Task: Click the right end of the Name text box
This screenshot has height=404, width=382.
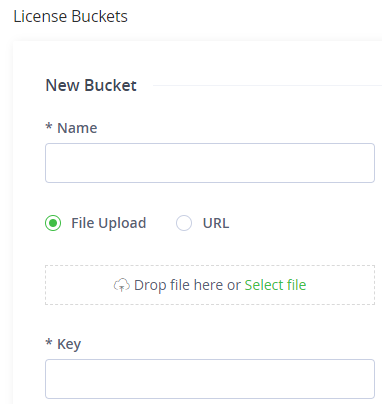Action: (367, 163)
